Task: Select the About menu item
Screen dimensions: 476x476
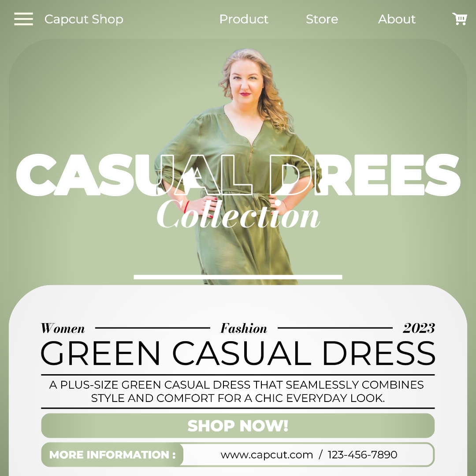Action: [x=397, y=19]
